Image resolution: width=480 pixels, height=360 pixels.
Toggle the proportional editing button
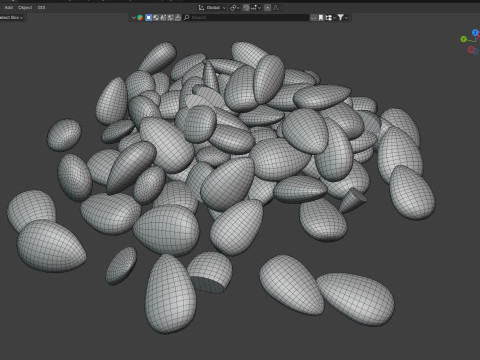[268, 8]
